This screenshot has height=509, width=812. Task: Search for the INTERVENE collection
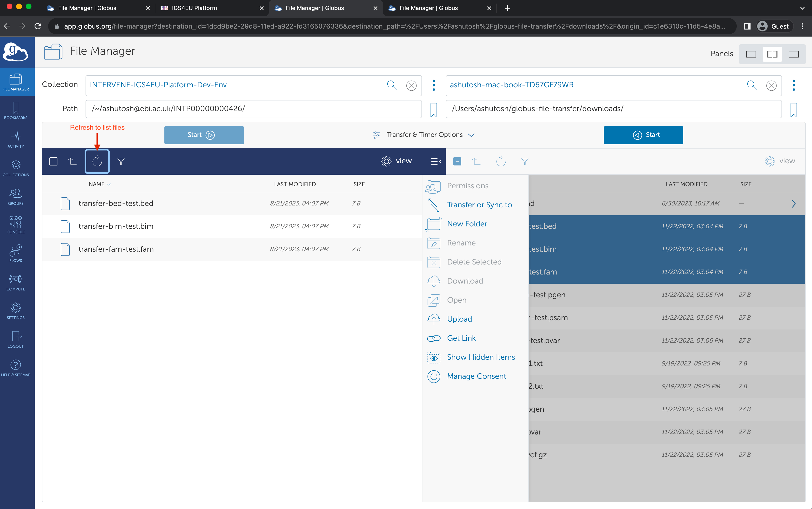pyautogui.click(x=391, y=85)
